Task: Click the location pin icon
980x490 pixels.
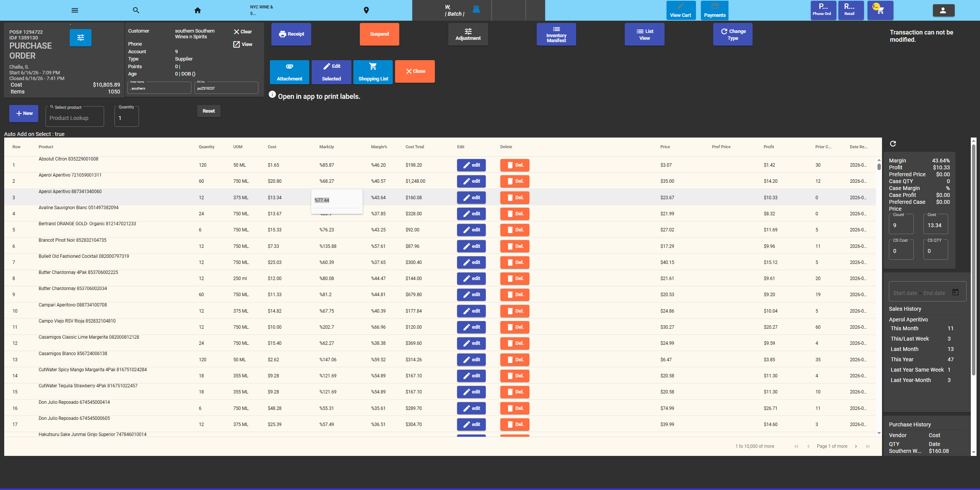Action: tap(366, 10)
